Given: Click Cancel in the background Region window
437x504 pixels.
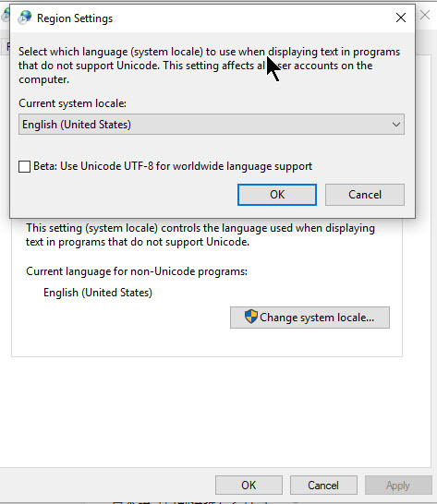Looking at the screenshot, I should (x=323, y=485).
